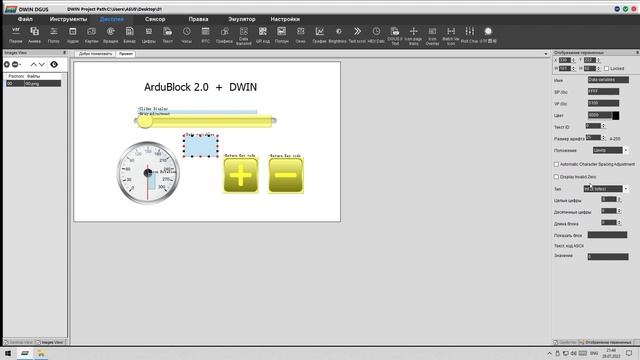Choose the Текст (text) display tool
This screenshot has height=360, width=640.
point(167,35)
